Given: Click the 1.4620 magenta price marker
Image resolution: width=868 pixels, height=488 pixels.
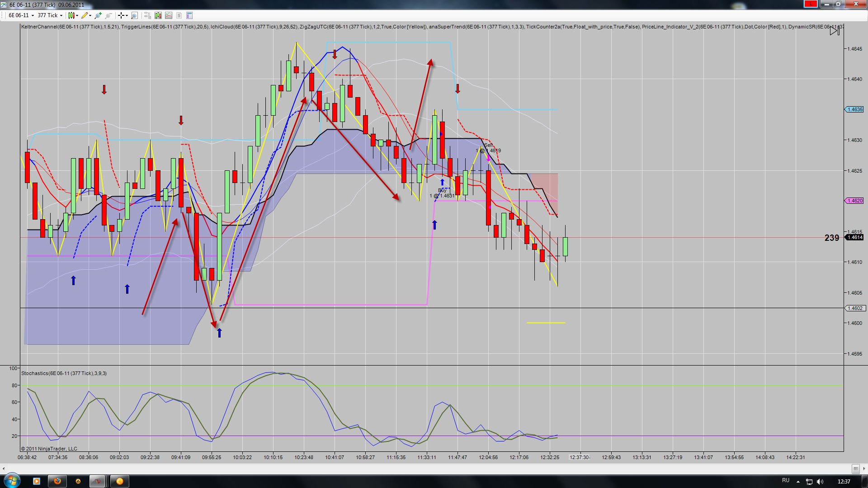Looking at the screenshot, I should pyautogui.click(x=854, y=201).
